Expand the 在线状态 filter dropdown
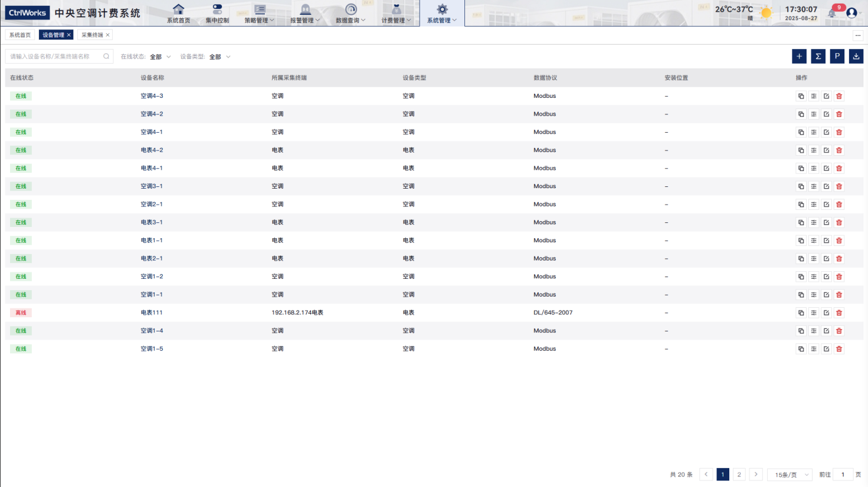 coord(160,57)
